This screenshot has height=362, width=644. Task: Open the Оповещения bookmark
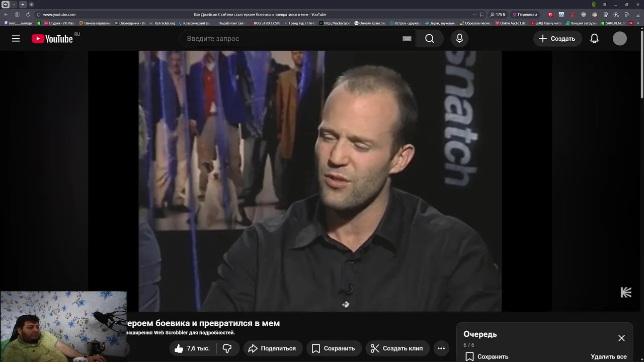pyautogui.click(x=130, y=23)
